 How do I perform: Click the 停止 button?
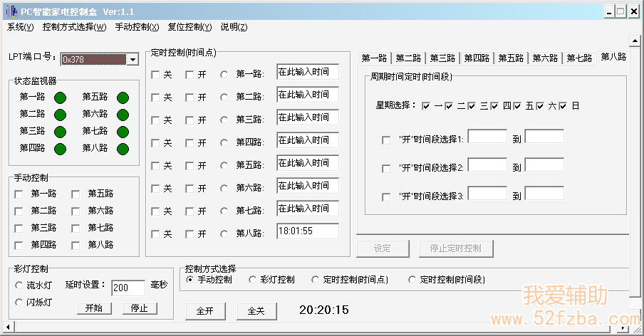pyautogui.click(x=140, y=308)
